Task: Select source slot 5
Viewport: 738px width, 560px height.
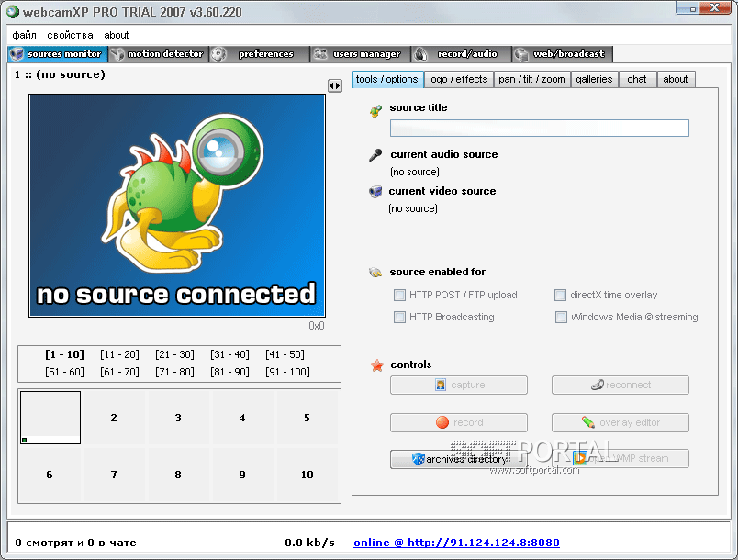Action: [307, 418]
